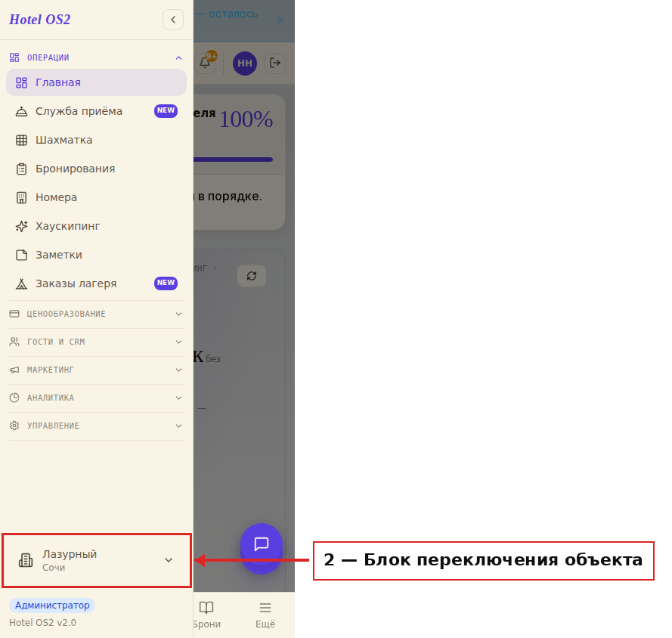Click the Шахматка grid icon
The height and width of the screenshot is (638, 672).
[x=21, y=140]
